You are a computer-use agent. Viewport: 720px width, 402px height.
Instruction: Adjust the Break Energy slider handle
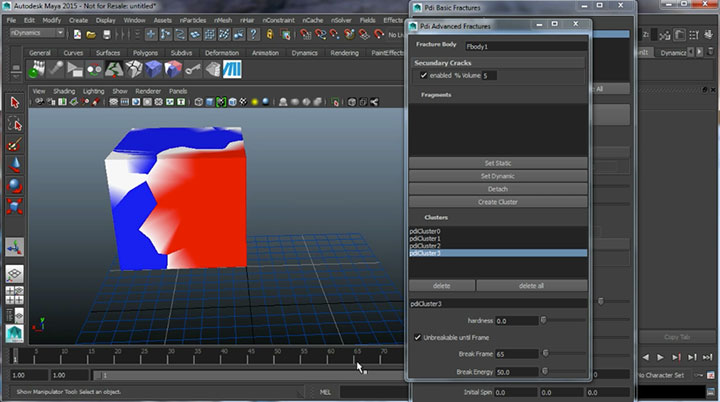[x=545, y=371]
